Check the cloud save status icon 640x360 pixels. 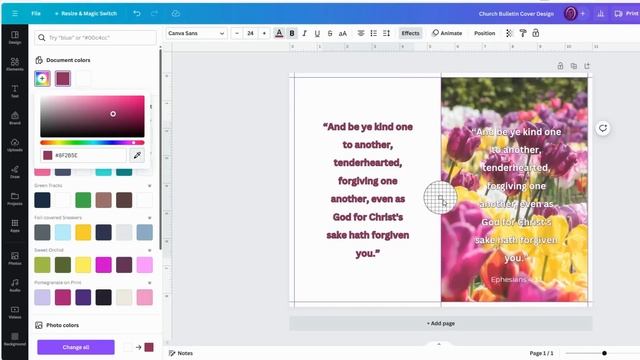point(176,13)
